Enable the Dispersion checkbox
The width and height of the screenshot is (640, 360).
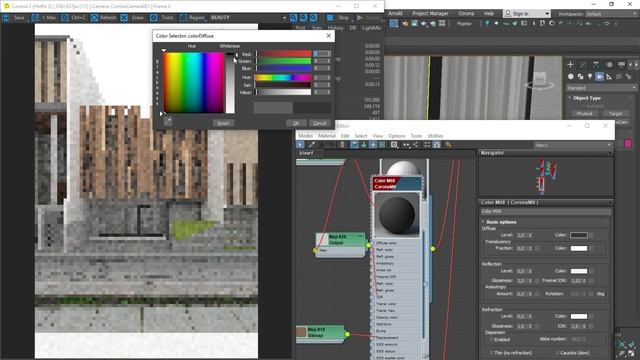click(491, 340)
